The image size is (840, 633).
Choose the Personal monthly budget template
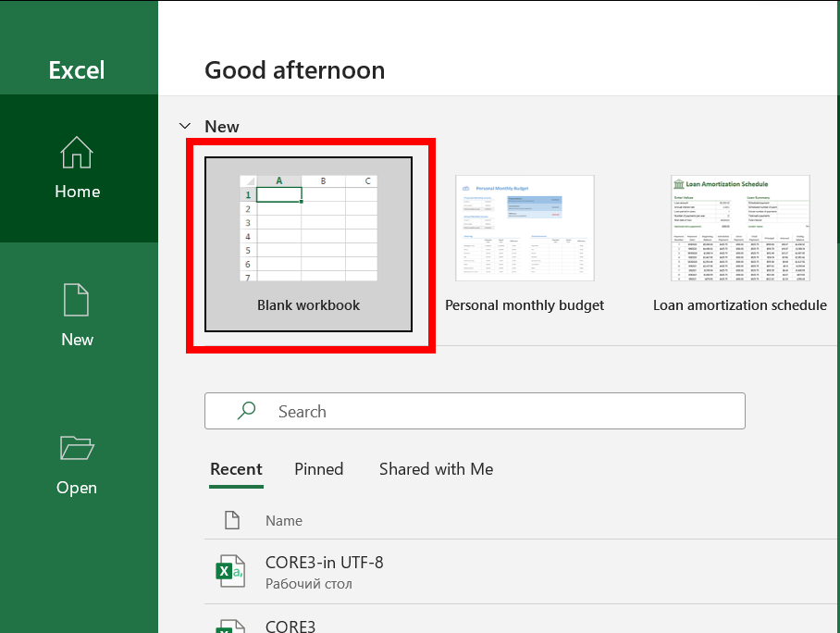525,244
